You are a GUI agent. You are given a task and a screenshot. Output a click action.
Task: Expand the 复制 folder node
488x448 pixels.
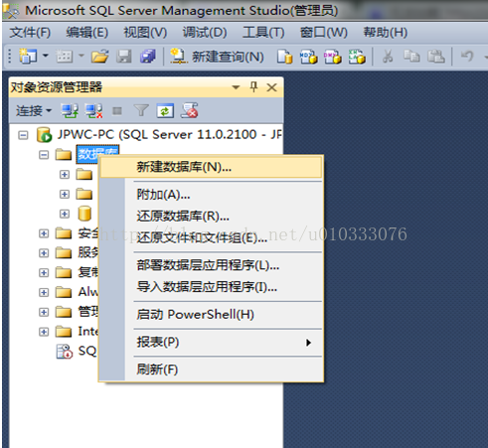[x=44, y=272]
